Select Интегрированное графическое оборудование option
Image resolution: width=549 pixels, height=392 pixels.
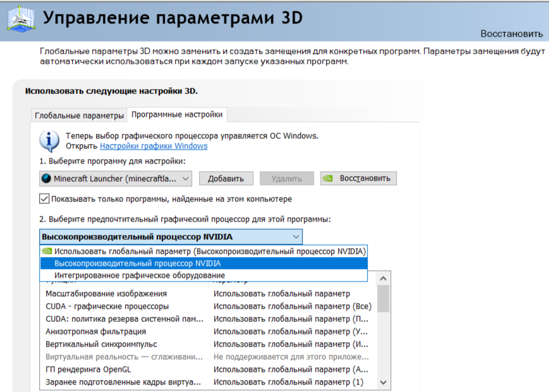139,276
